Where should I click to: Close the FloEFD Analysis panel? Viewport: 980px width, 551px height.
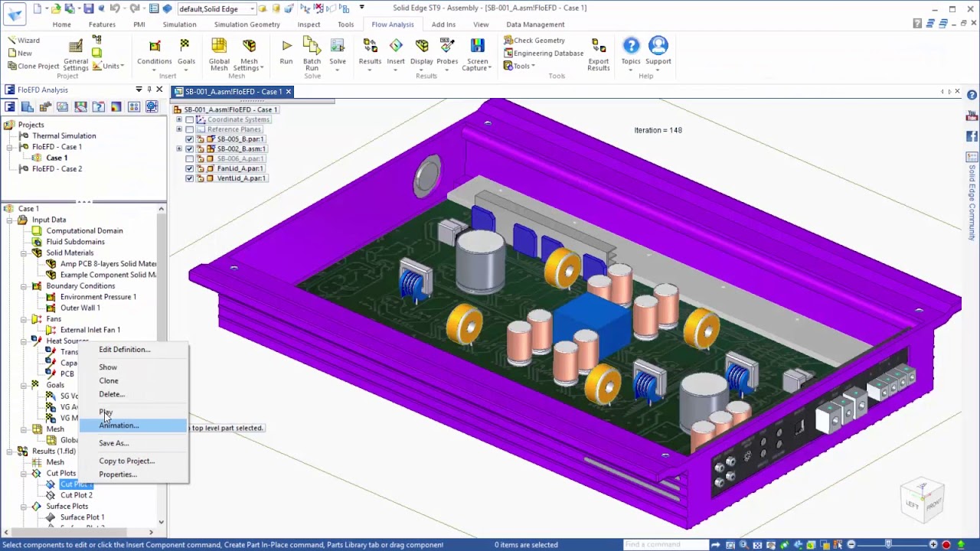point(159,90)
